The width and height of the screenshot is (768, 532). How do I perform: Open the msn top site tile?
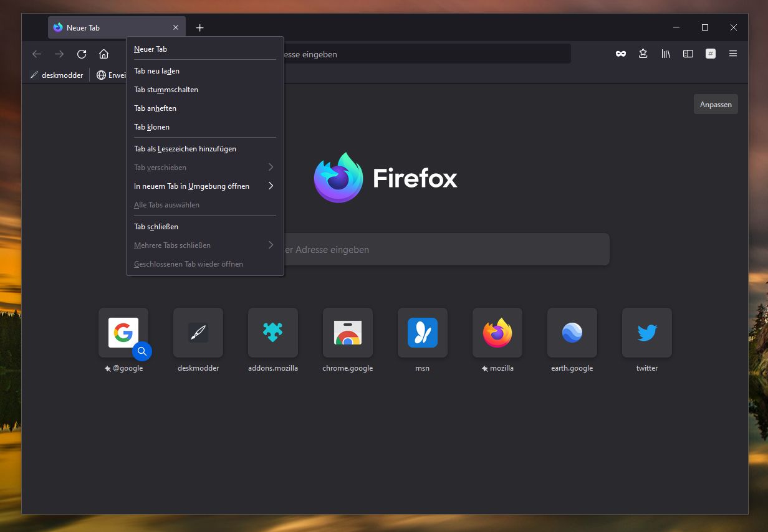pos(423,333)
